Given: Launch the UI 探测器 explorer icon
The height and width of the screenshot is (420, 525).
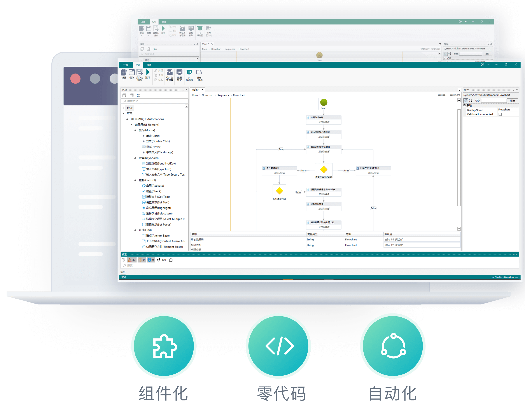Looking at the screenshot, I should point(189,72).
